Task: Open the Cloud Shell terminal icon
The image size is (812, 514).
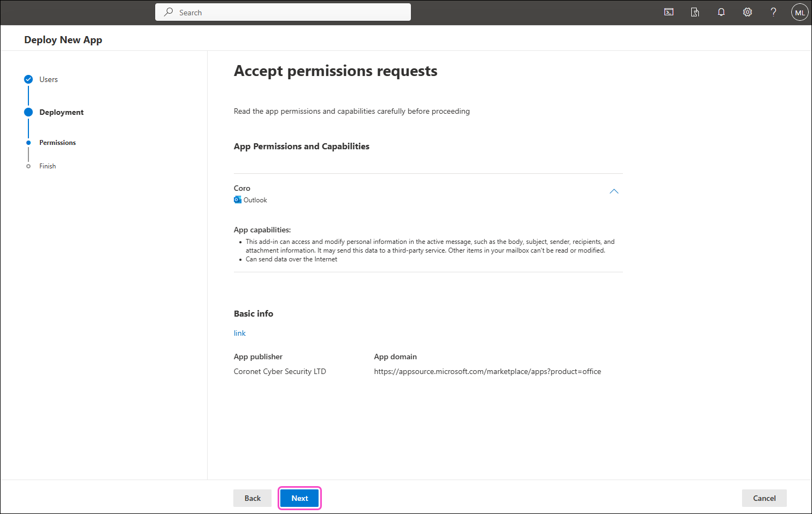Action: [668, 12]
